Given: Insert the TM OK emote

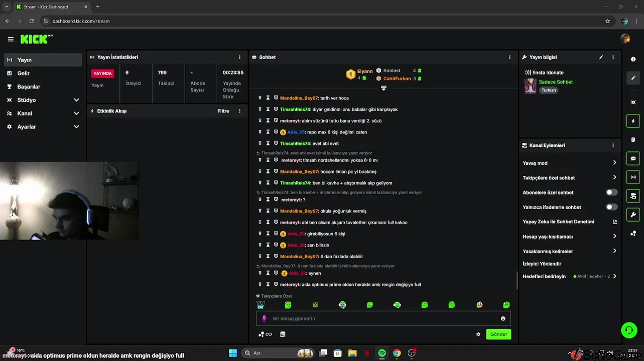Looking at the screenshot, I should tap(261, 304).
